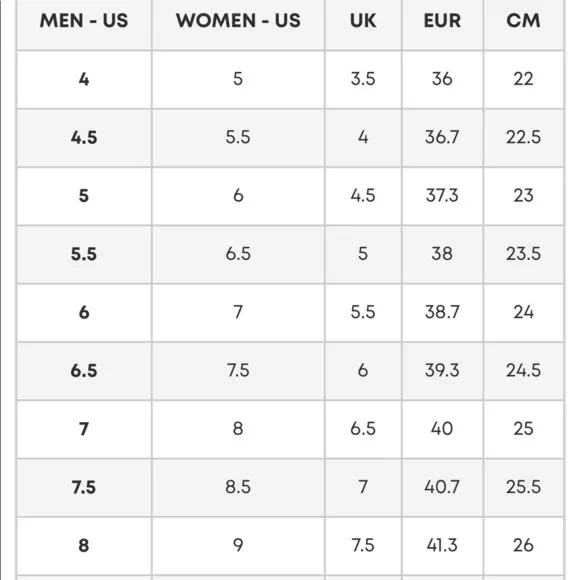
Task: Click EUR size 41.3 cell
Action: tap(442, 546)
